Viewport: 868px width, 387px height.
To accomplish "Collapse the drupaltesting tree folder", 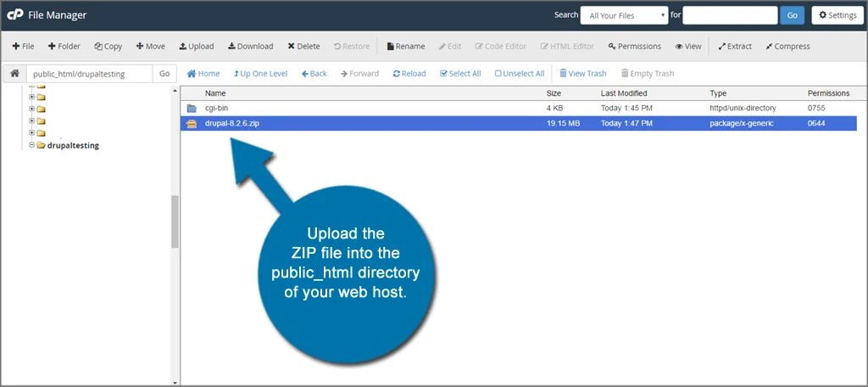I will click(31, 145).
